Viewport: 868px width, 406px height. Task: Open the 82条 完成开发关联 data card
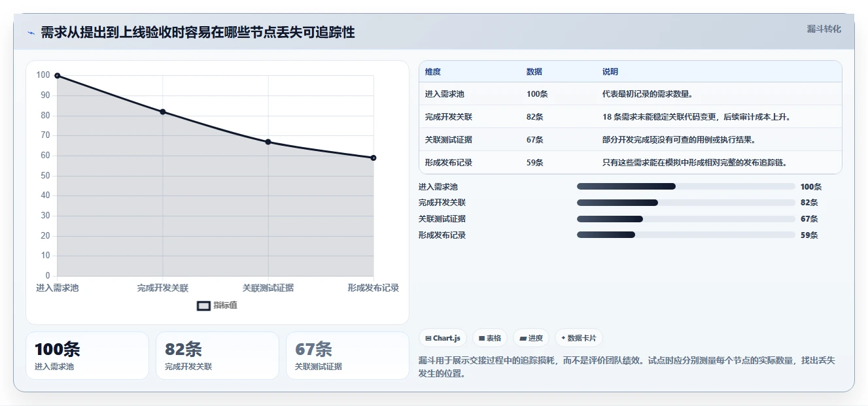217,356
